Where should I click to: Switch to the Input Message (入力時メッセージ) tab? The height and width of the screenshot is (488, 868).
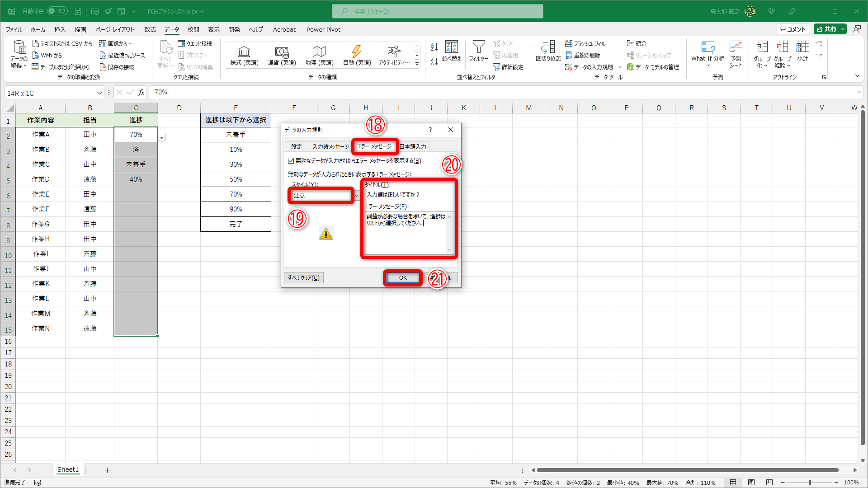click(330, 146)
